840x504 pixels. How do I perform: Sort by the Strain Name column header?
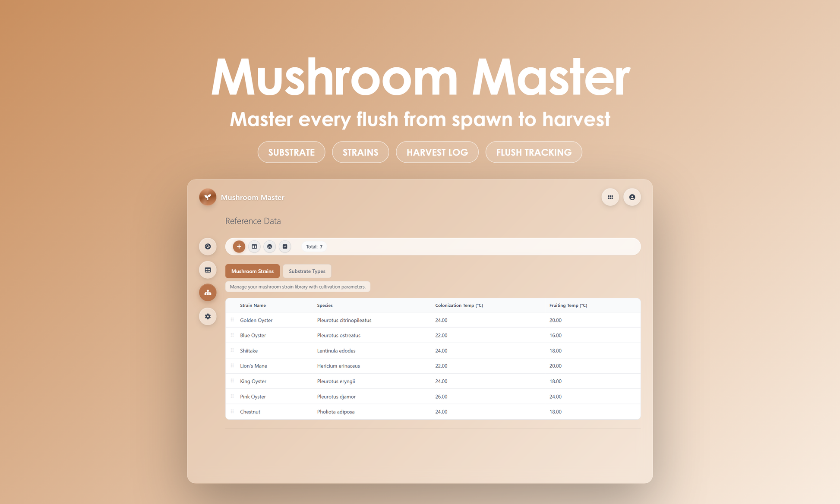pyautogui.click(x=253, y=306)
